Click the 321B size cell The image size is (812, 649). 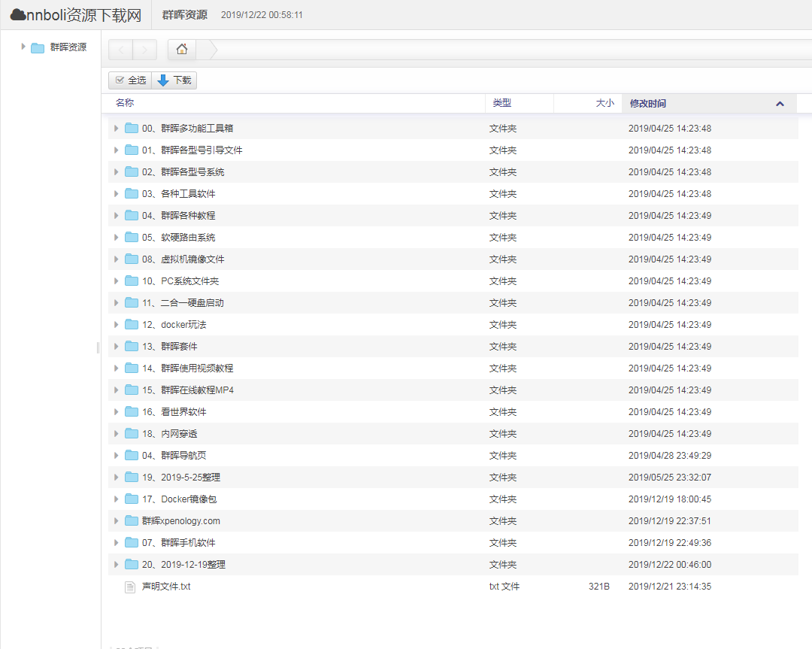pos(599,587)
